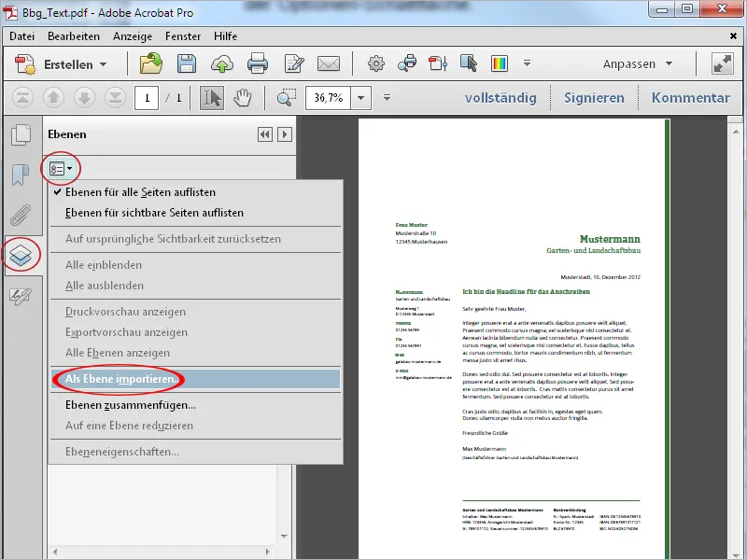
Task: Click the edit text page icon
Action: click(294, 63)
